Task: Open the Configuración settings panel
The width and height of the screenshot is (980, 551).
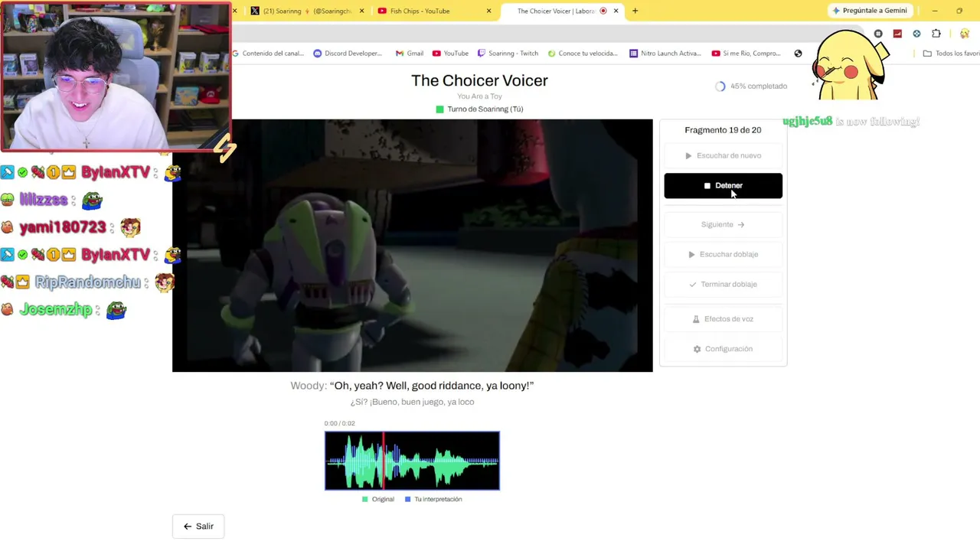Action: click(x=723, y=349)
